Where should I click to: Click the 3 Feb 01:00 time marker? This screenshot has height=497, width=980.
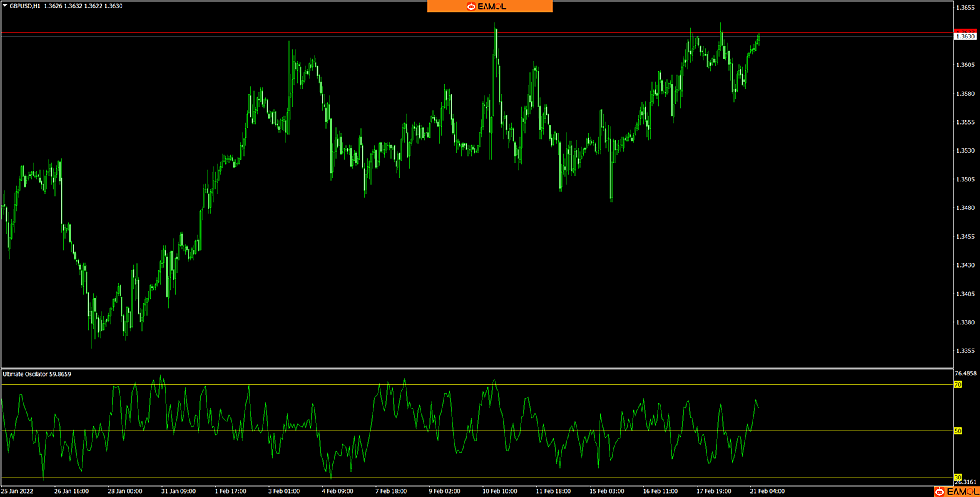point(284,491)
